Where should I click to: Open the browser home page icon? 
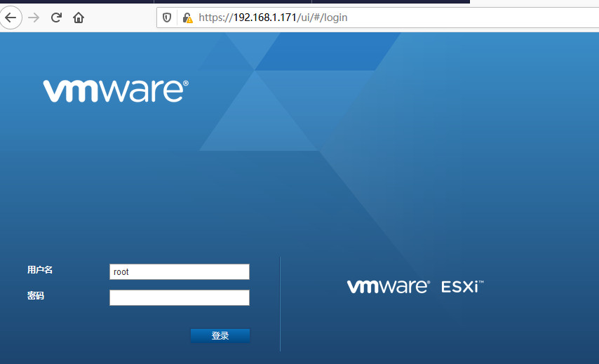click(79, 18)
